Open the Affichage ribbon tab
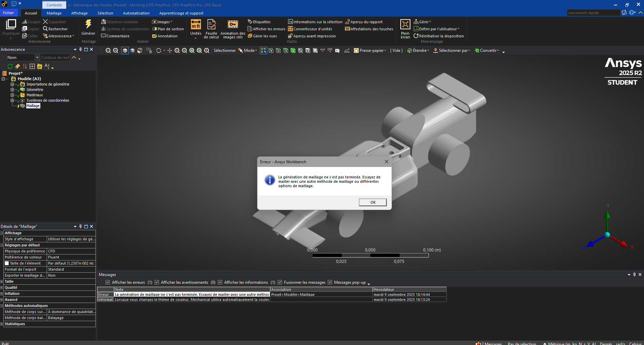644x345 pixels. 79,13
